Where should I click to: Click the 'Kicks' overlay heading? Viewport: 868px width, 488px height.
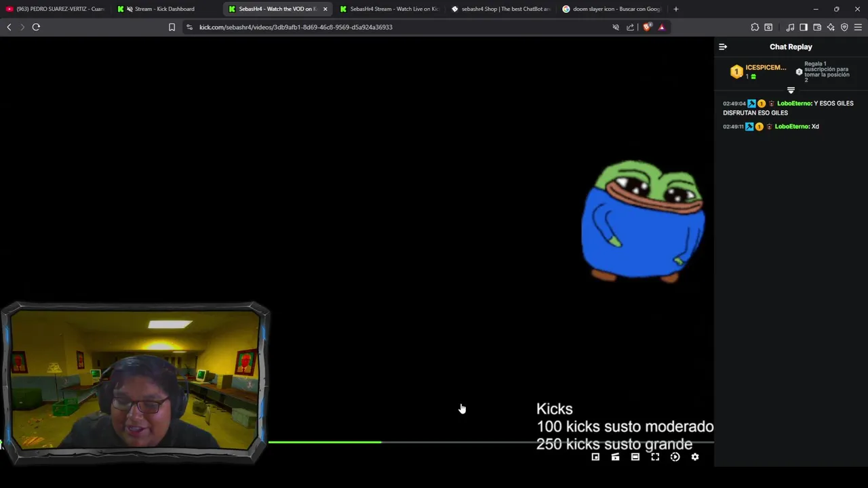coord(555,409)
